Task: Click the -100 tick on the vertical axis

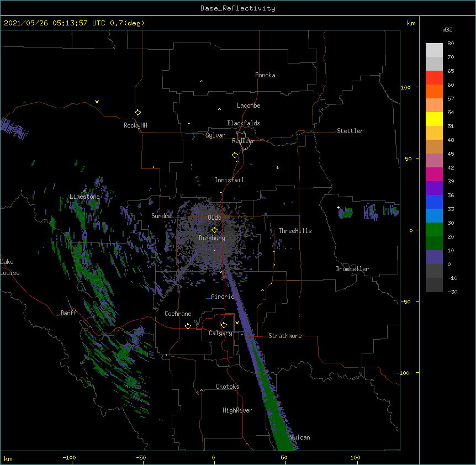Action: (x=404, y=373)
